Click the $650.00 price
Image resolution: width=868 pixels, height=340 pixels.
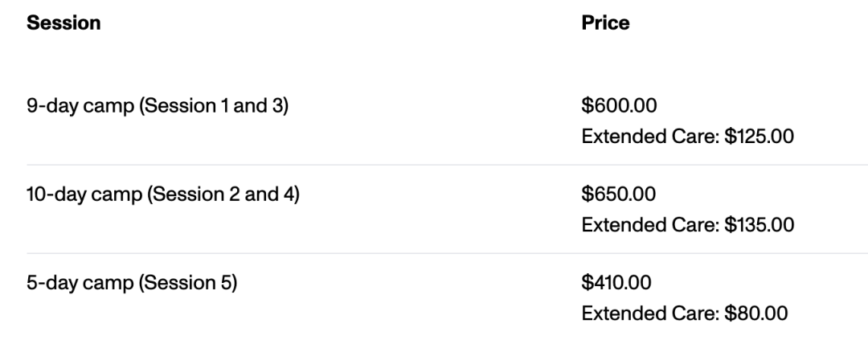pos(618,194)
